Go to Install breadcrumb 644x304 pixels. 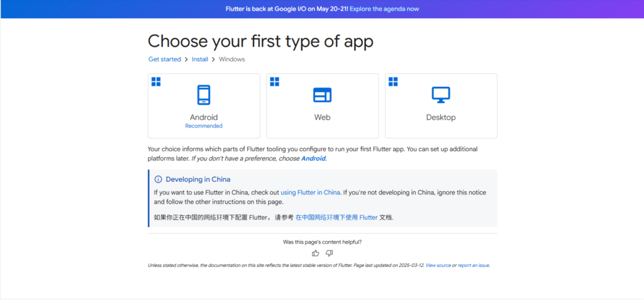(200, 59)
